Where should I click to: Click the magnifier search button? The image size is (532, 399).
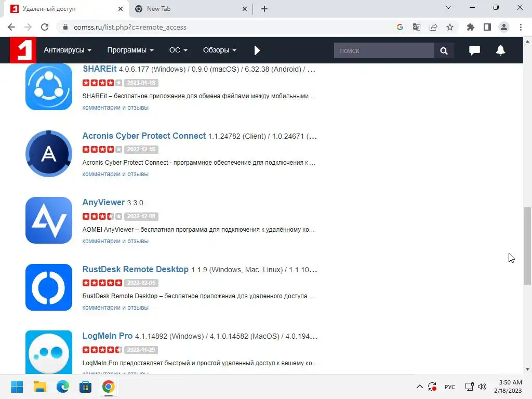coord(444,50)
